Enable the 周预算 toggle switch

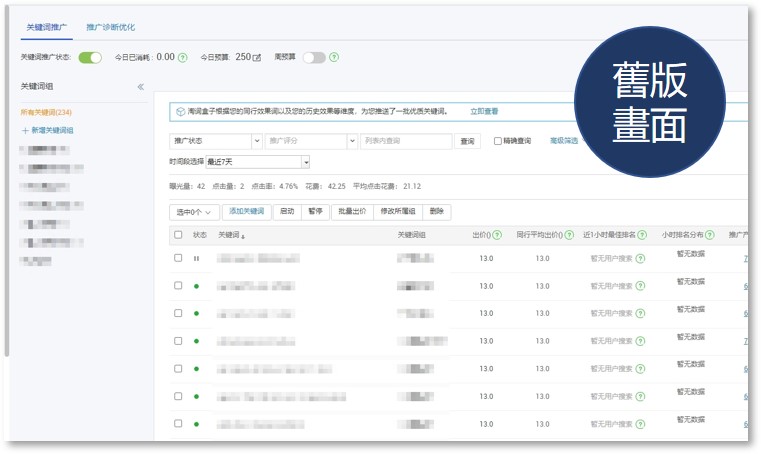point(314,58)
